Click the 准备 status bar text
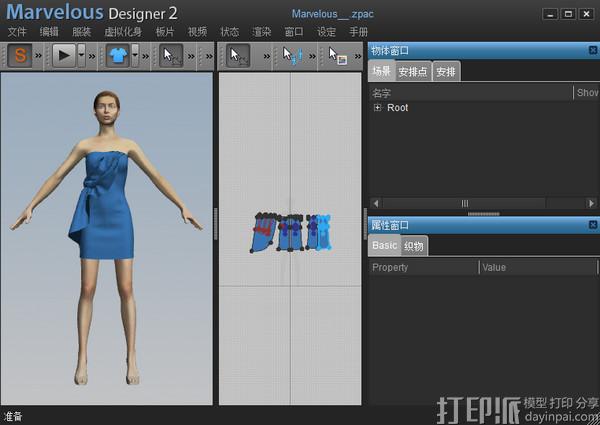Viewport: 600px width, 425px height. coord(13,416)
